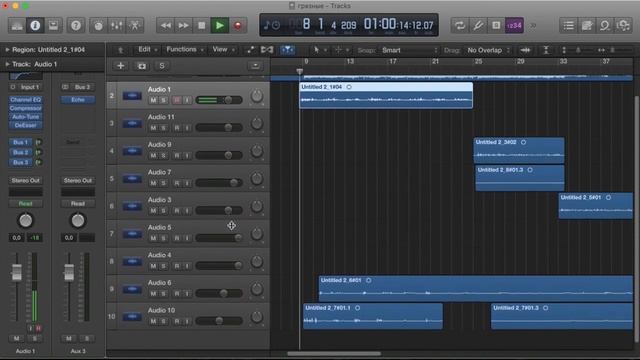Open the Edit menu in Tracks area

point(147,49)
